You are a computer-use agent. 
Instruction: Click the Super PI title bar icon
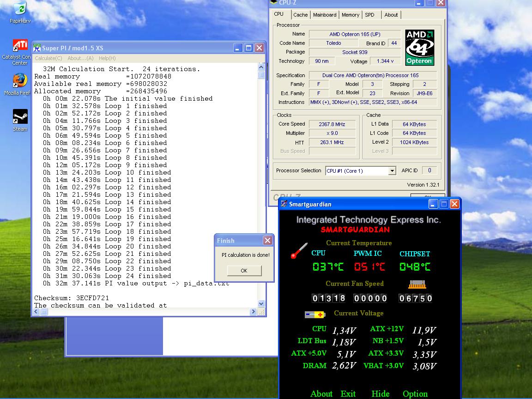36,48
